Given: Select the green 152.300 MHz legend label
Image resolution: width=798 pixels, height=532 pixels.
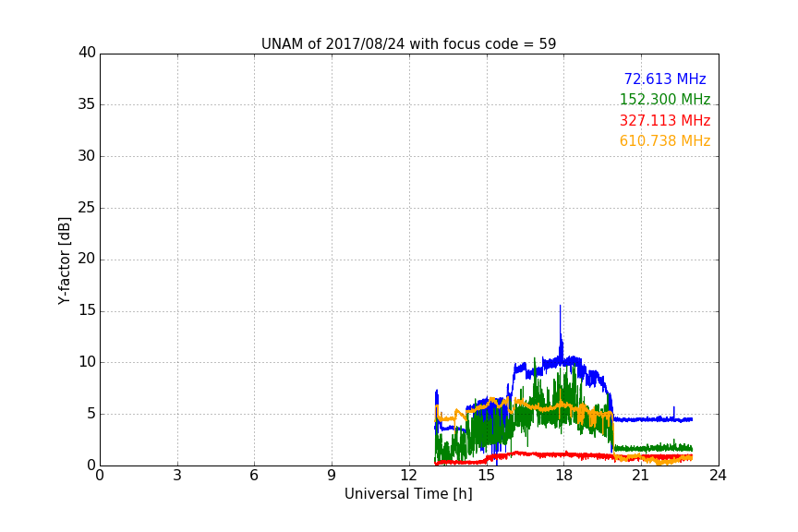Looking at the screenshot, I should click(x=665, y=99).
